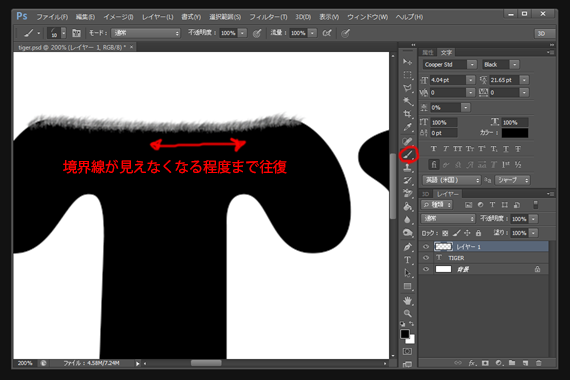Open the 英語 (米国) language dropdown

click(x=451, y=180)
